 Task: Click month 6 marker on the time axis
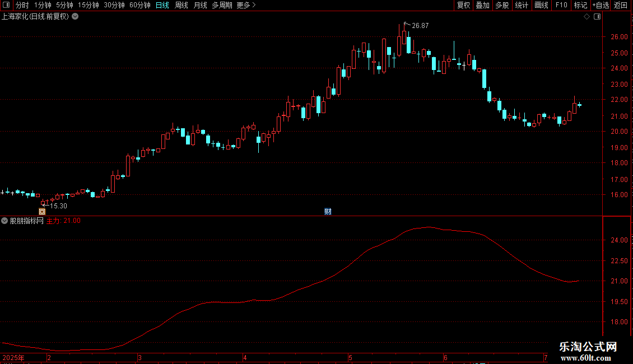point(446,358)
